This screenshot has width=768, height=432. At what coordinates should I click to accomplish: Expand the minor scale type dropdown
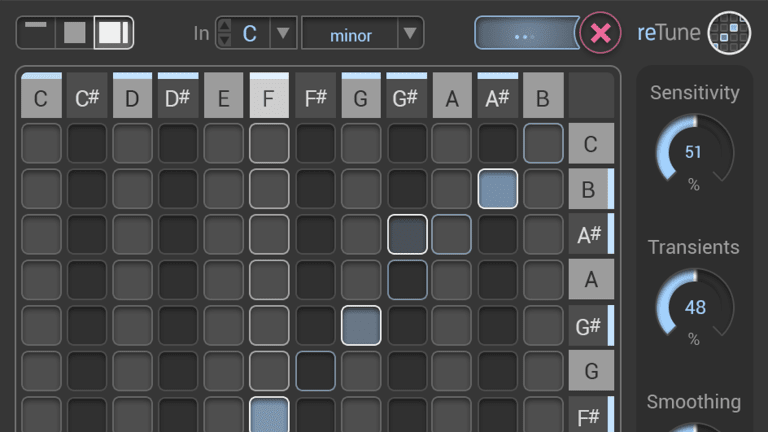pyautogui.click(x=409, y=33)
